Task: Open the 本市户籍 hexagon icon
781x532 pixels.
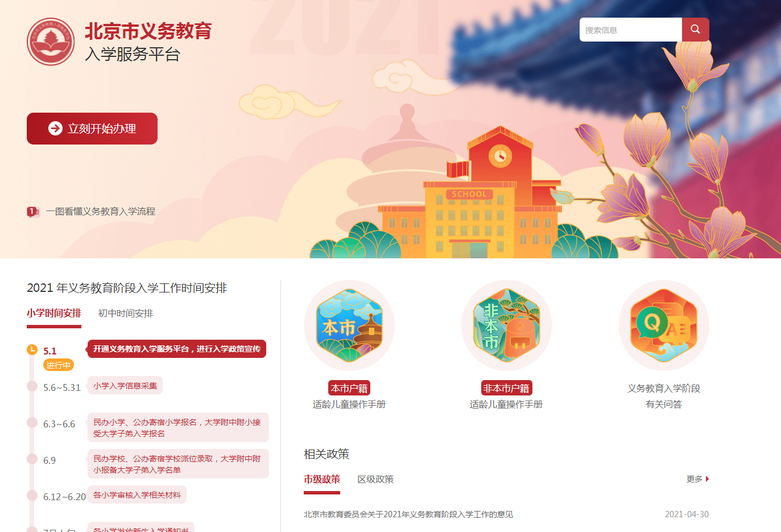Action: tap(349, 325)
